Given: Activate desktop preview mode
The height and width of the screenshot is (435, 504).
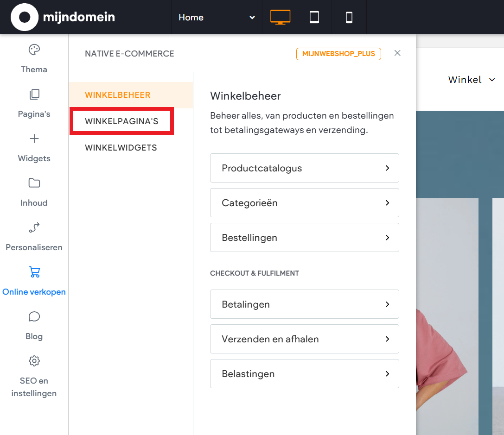Looking at the screenshot, I should pyautogui.click(x=280, y=17).
